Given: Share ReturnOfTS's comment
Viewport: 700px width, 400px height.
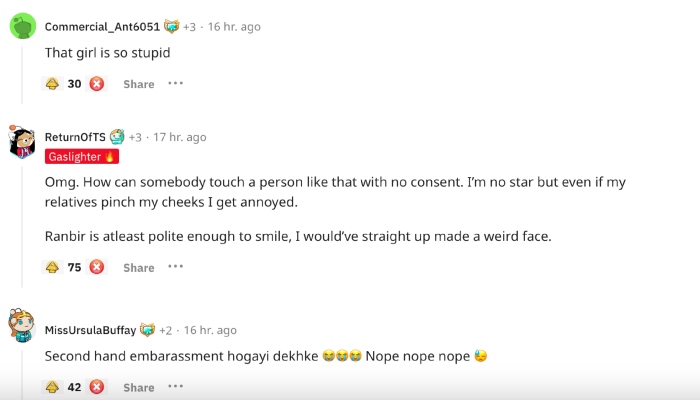Looking at the screenshot, I should click(139, 267).
